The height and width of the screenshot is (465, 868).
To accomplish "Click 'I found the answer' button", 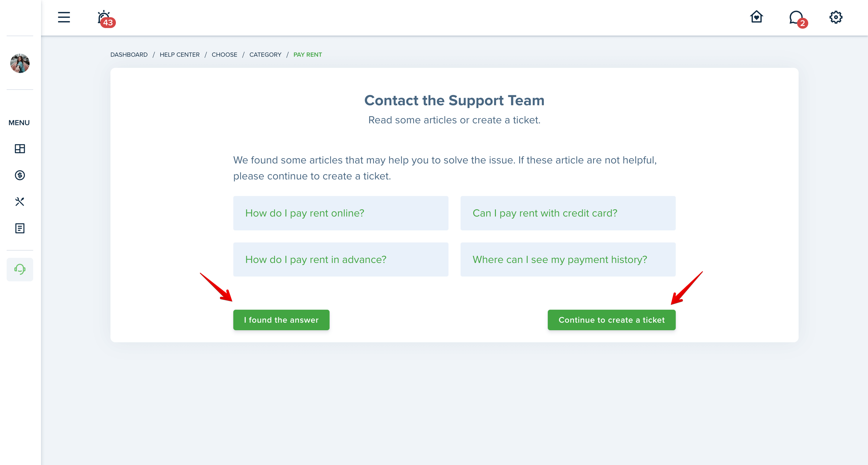I will tap(281, 320).
